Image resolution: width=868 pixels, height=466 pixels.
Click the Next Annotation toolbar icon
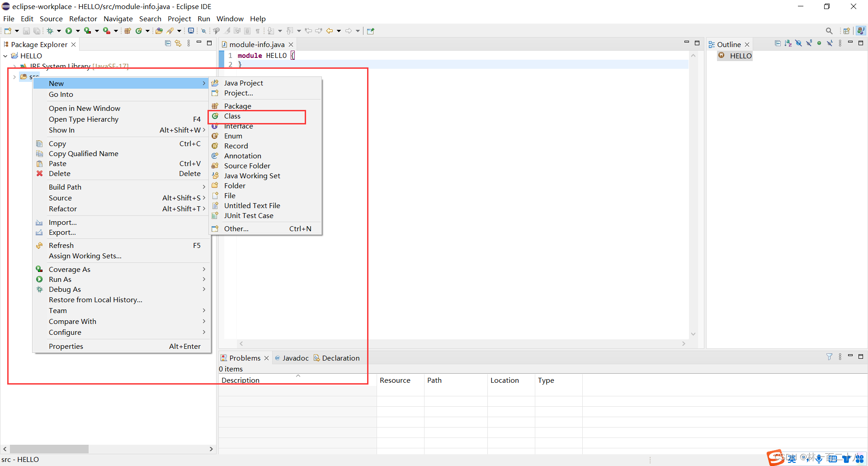(x=270, y=31)
